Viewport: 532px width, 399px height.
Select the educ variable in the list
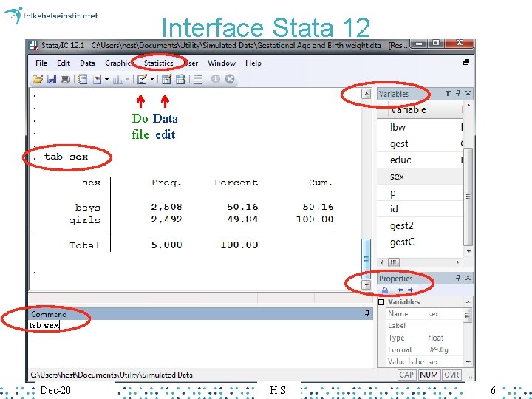coord(420,160)
